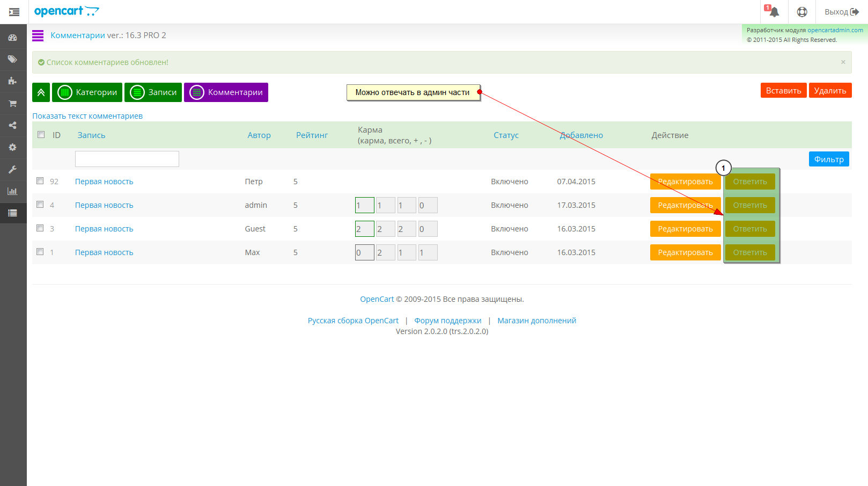Open the catalog tags icon in sidebar
868x486 pixels.
click(x=12, y=59)
